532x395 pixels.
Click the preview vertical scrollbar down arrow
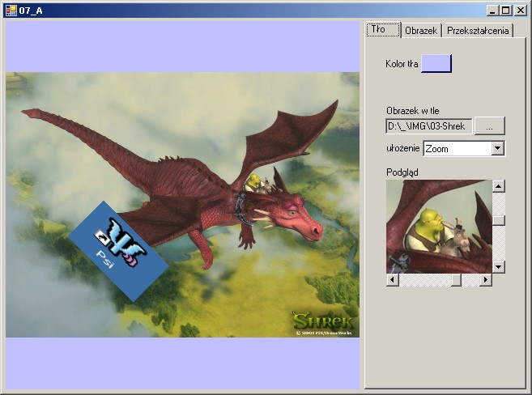(499, 267)
